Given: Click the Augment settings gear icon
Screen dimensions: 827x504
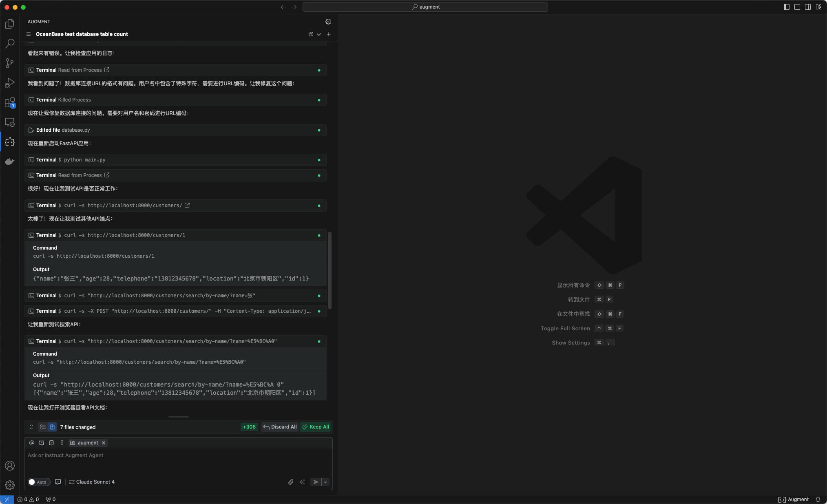Looking at the screenshot, I should click(x=328, y=22).
